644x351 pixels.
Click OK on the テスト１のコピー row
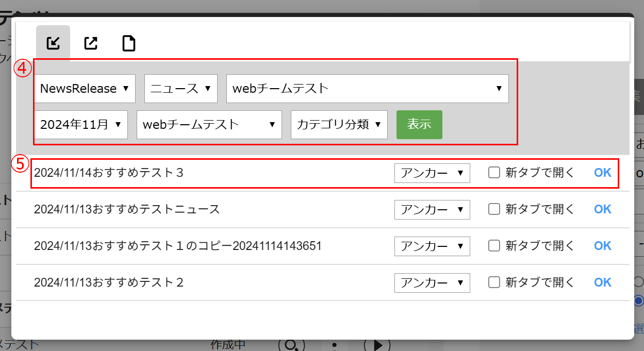pos(603,246)
